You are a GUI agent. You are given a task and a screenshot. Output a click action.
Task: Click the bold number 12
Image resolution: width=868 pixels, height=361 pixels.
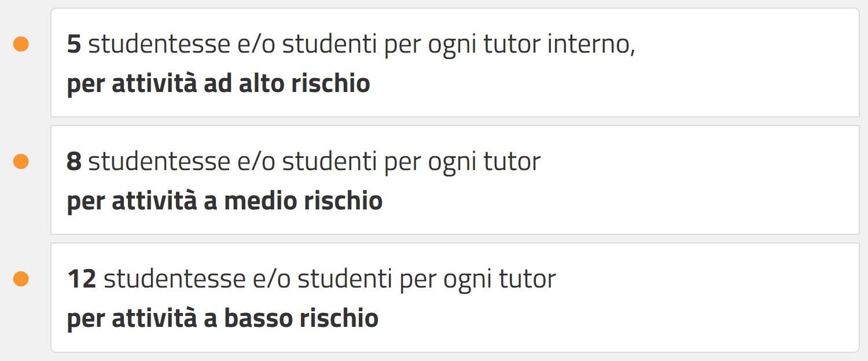[82, 279]
